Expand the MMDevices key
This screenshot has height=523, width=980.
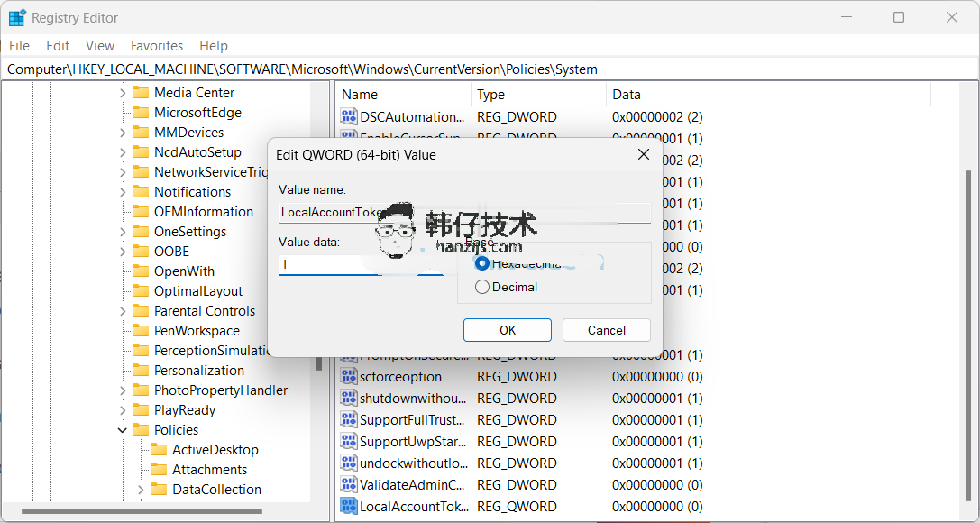(123, 133)
